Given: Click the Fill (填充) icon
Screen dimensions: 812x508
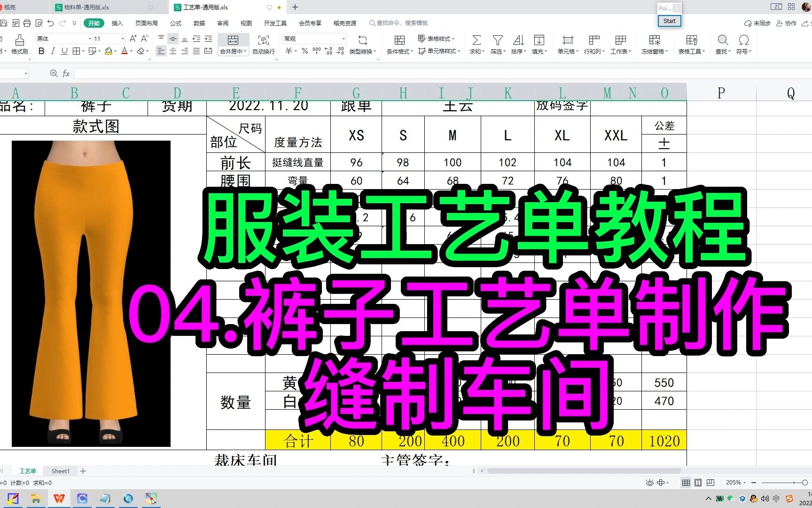Looking at the screenshot, I should pos(539,40).
